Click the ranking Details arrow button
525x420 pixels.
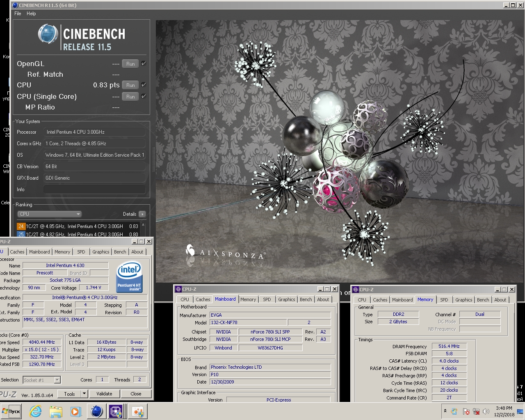coord(142,214)
